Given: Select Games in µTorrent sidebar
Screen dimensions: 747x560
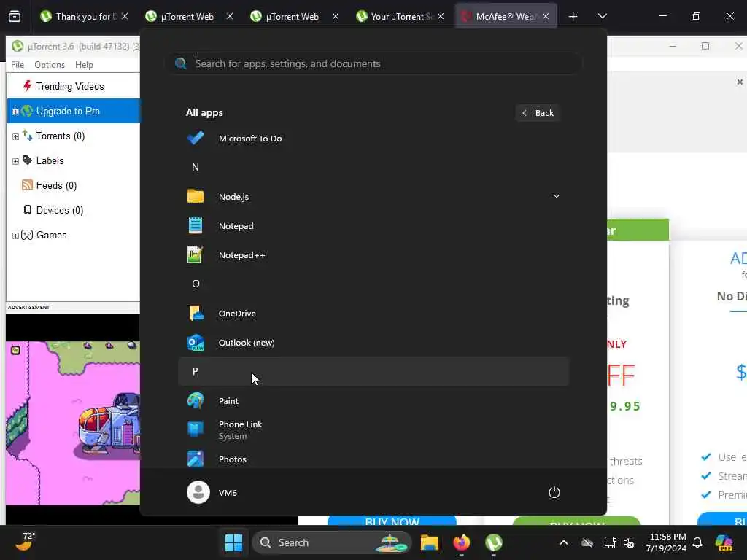Looking at the screenshot, I should (x=52, y=235).
